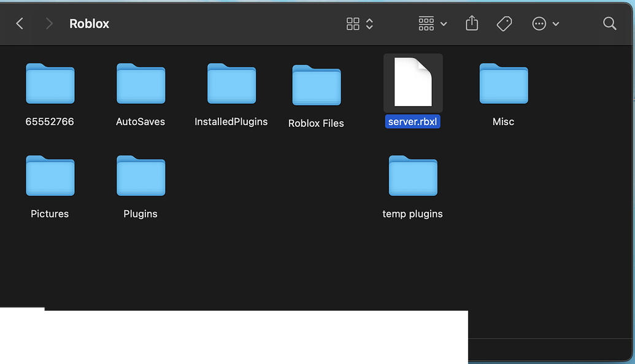Viewport: 635px width, 364px height.
Task: Open the More actions ellipsis menu
Action: [x=539, y=23]
